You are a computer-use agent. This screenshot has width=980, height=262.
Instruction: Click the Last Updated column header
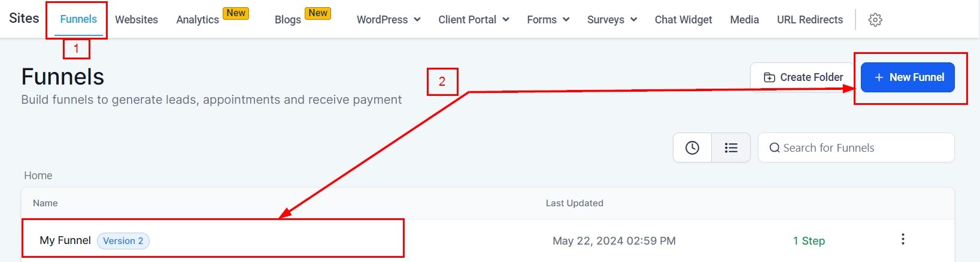pos(575,203)
